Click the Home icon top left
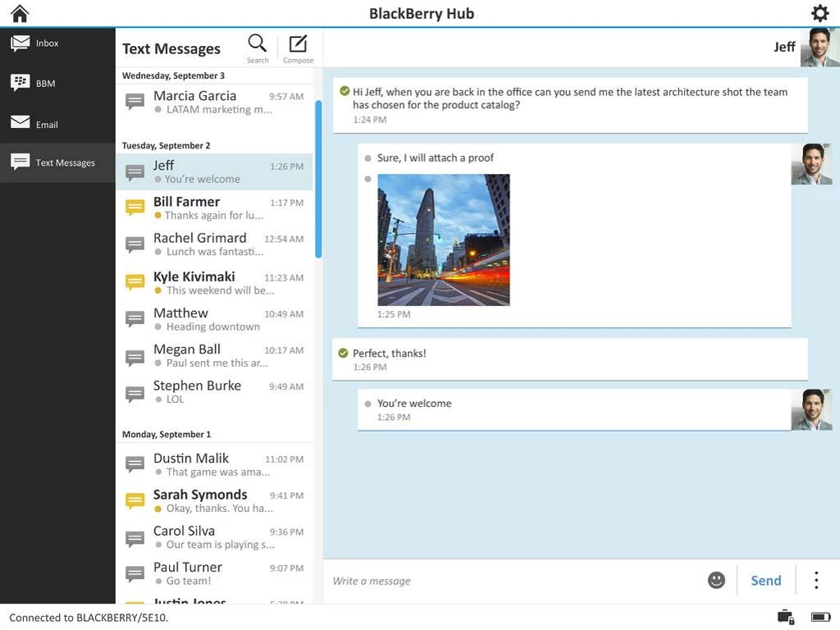This screenshot has width=840, height=630. tap(18, 13)
